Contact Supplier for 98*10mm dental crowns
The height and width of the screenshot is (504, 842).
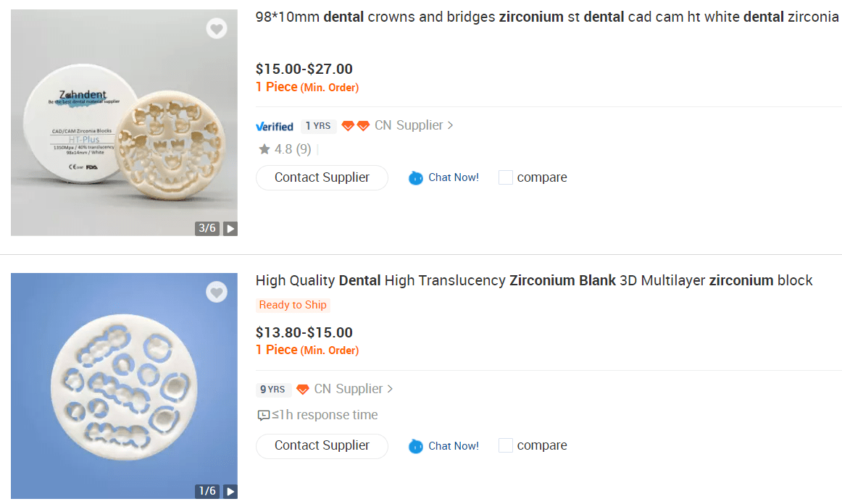(x=322, y=177)
